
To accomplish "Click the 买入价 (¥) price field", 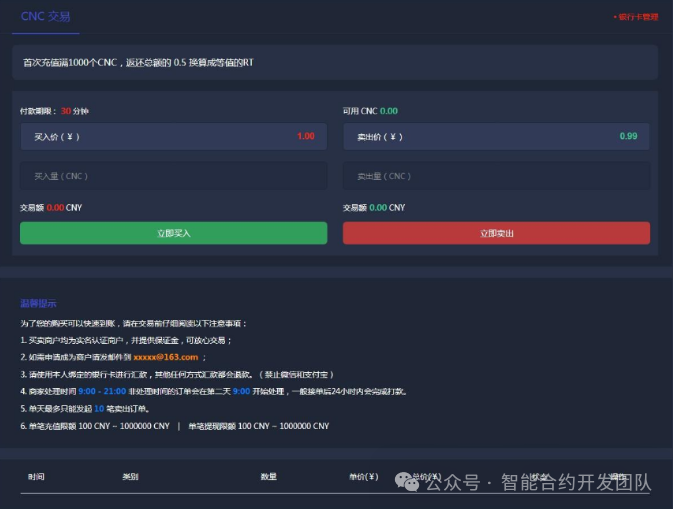I will (x=174, y=136).
